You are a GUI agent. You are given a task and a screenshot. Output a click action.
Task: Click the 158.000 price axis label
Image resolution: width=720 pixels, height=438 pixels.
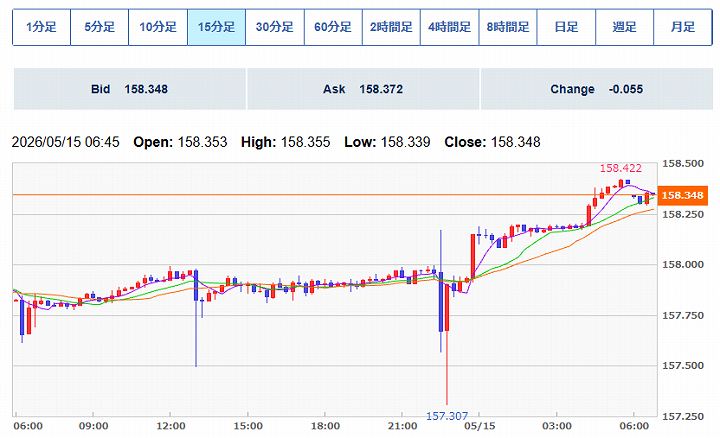682,264
